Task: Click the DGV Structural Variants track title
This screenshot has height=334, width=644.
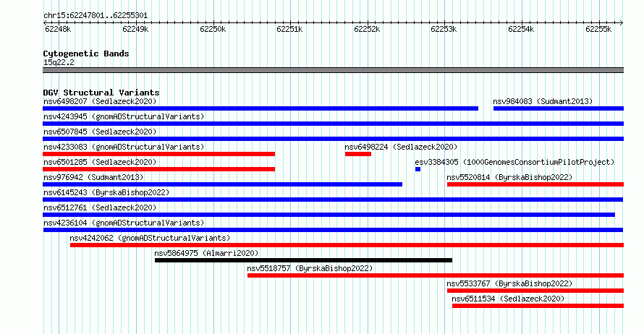Action: pos(101,93)
